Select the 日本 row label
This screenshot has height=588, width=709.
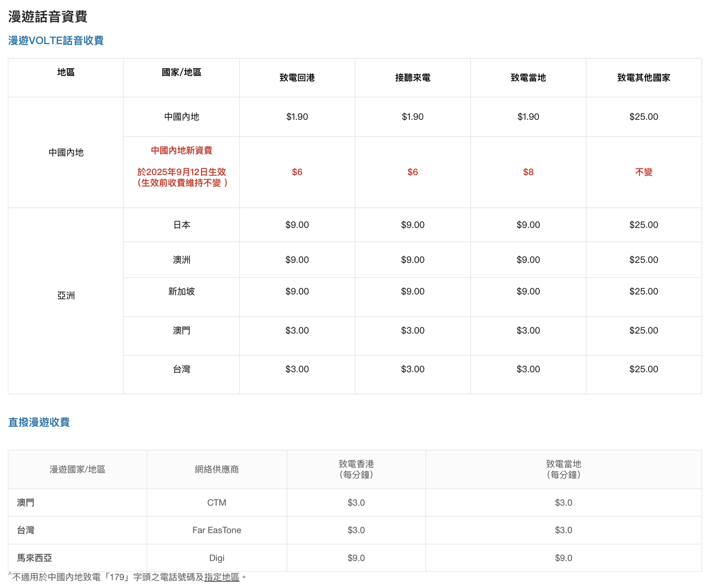point(181,225)
